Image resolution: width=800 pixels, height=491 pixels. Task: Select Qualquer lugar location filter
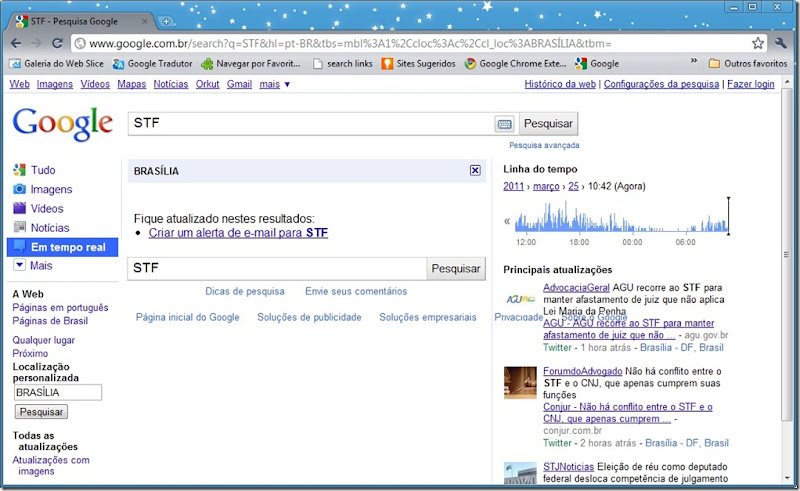(x=43, y=340)
